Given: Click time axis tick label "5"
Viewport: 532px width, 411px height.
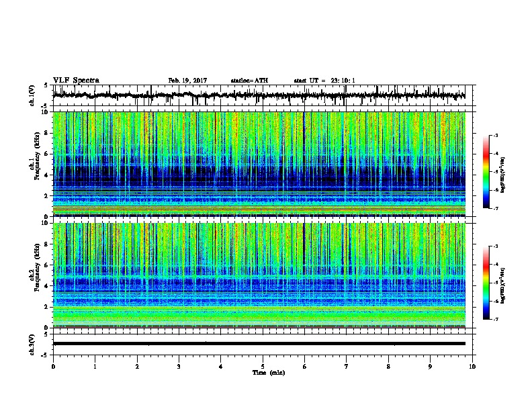Looking at the screenshot, I should (263, 367).
